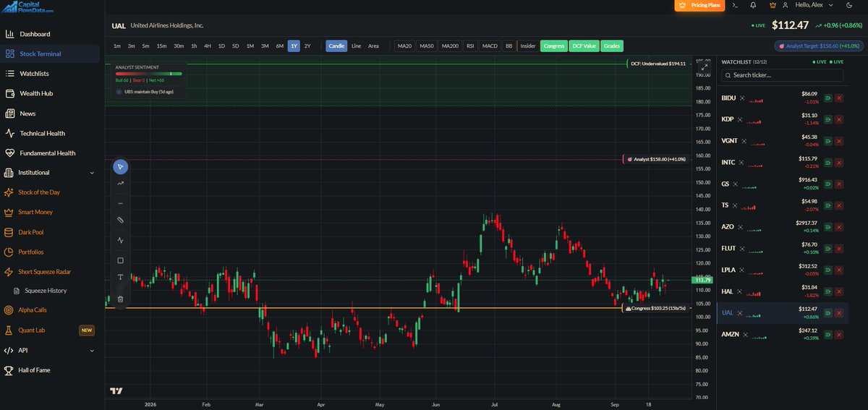This screenshot has width=868, height=410.
Task: Open Hall of Fame from sidebar
Action: (50, 370)
